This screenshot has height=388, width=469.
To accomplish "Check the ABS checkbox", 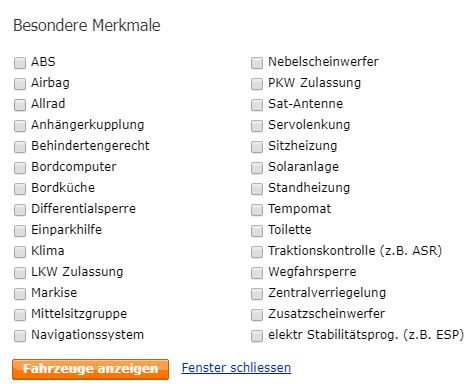I will pos(20,63).
